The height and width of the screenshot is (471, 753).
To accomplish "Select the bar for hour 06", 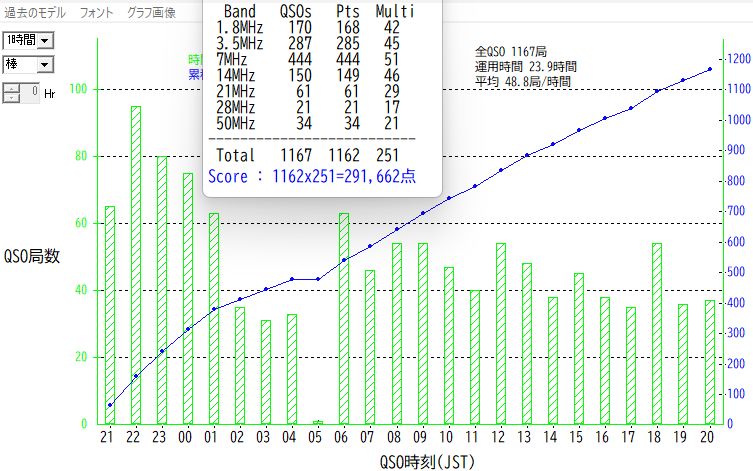I will click(344, 318).
